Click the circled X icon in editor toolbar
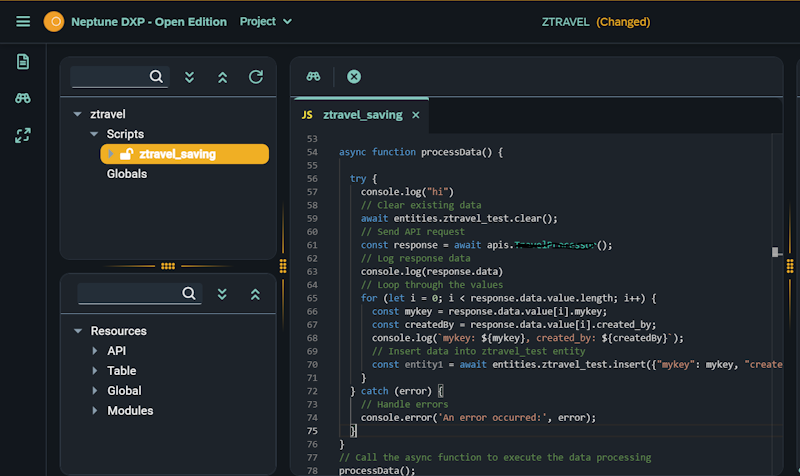 (354, 77)
